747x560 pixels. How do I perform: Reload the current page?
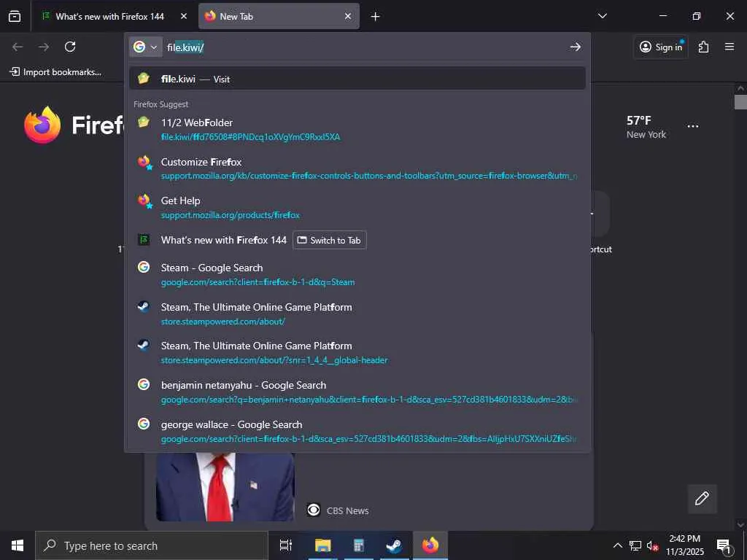click(70, 47)
